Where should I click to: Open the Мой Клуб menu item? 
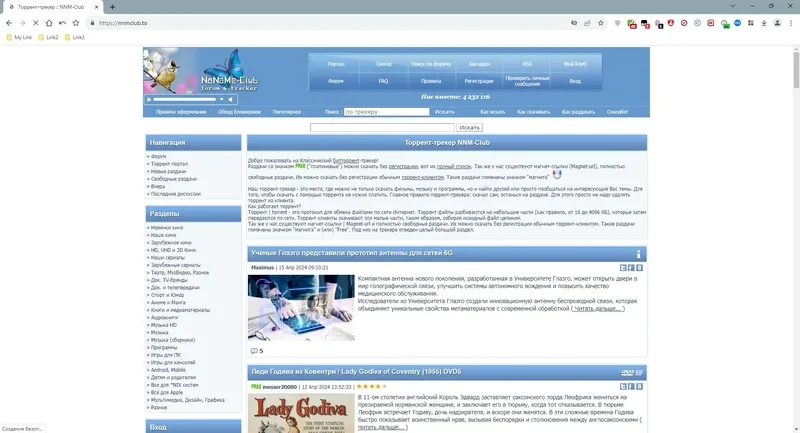pos(575,64)
